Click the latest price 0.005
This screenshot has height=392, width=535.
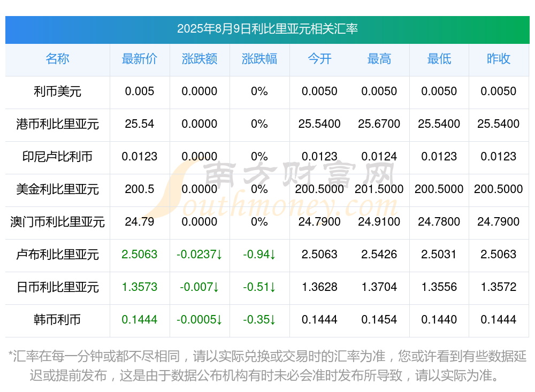click(x=140, y=91)
